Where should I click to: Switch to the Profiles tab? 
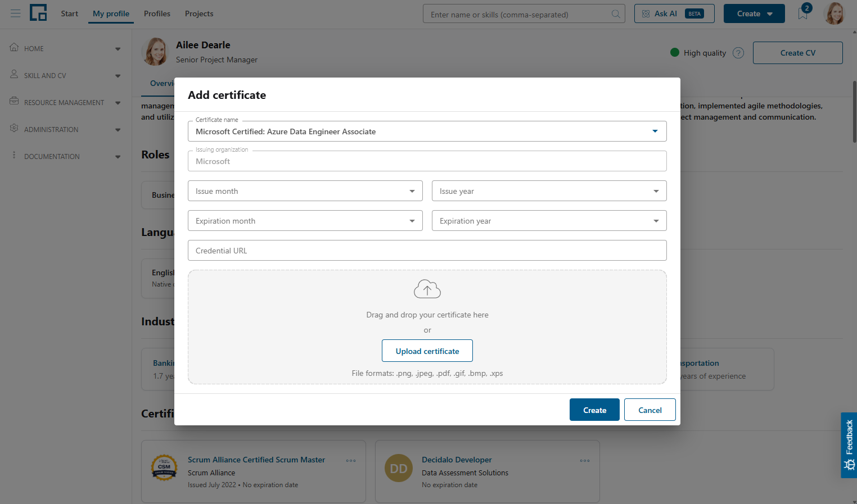coord(157,13)
